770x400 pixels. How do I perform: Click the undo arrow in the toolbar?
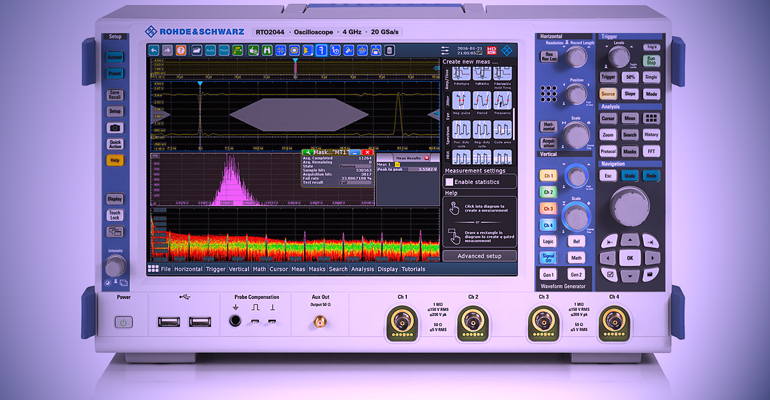tap(154, 49)
